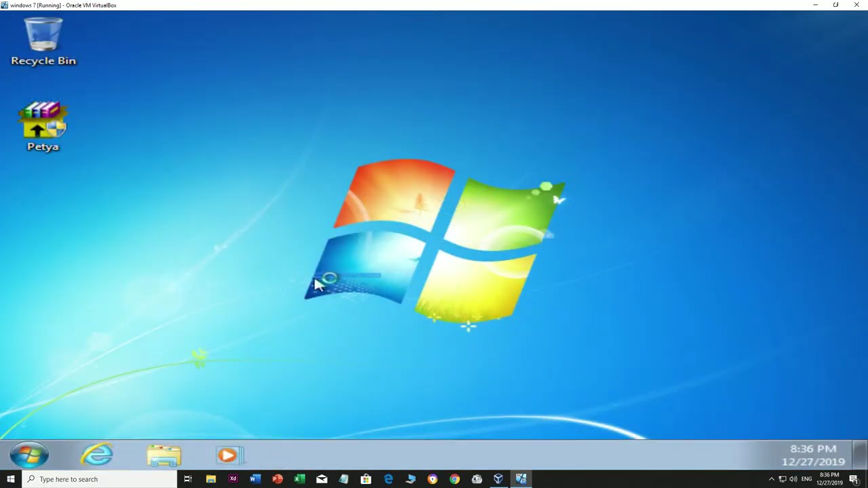The width and height of the screenshot is (868, 488).
Task: Open VirtualBox Manager cube icon on taskbar
Action: coord(498,479)
